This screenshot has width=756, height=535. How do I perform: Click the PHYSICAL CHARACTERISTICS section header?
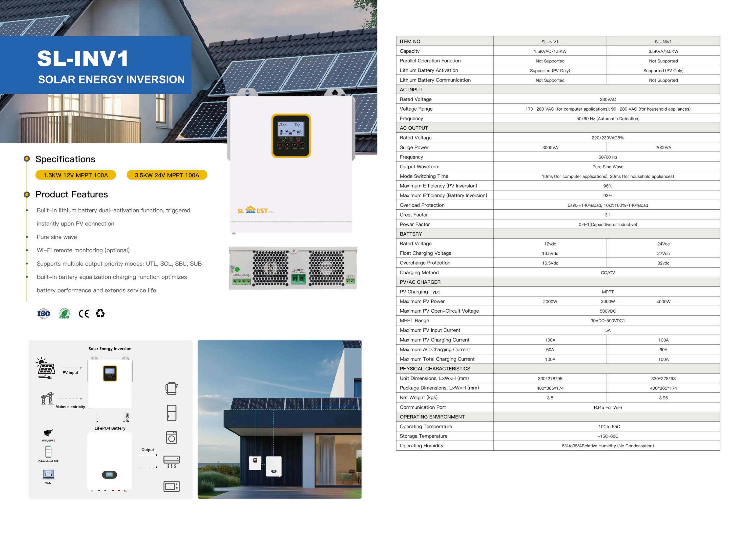click(x=445, y=368)
